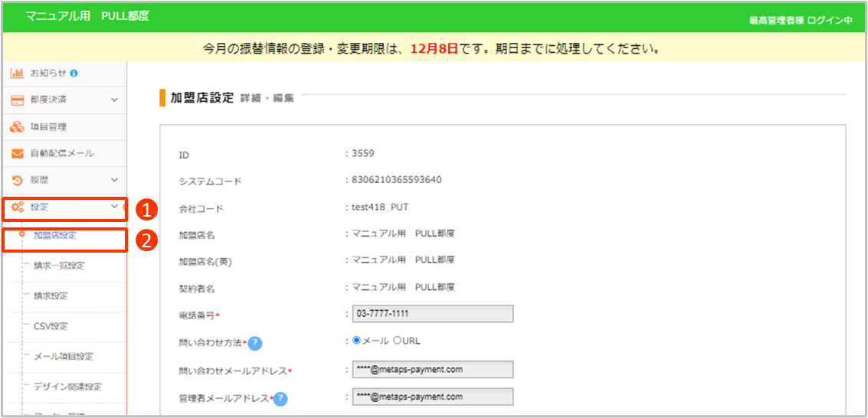Collapse the 設定 menu chevron

click(x=114, y=207)
